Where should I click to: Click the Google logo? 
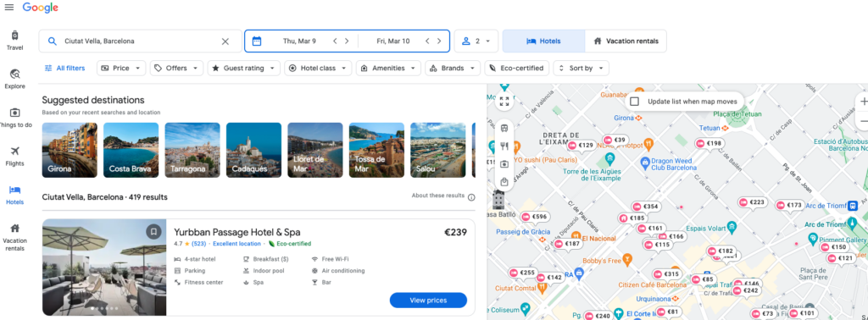coord(41,8)
